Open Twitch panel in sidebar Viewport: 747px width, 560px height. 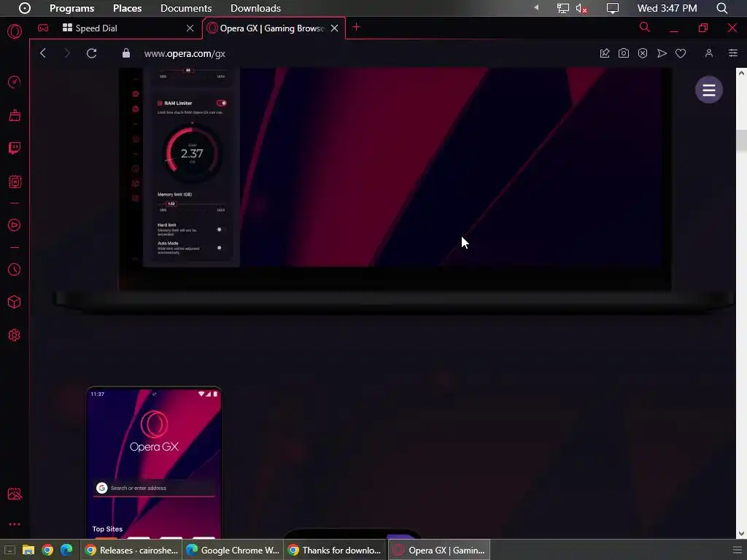[x=15, y=148]
